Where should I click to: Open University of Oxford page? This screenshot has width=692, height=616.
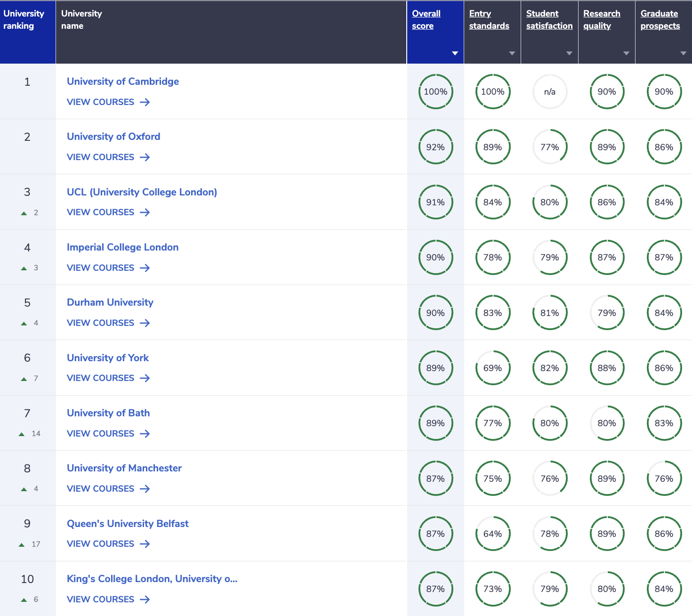pyautogui.click(x=113, y=137)
